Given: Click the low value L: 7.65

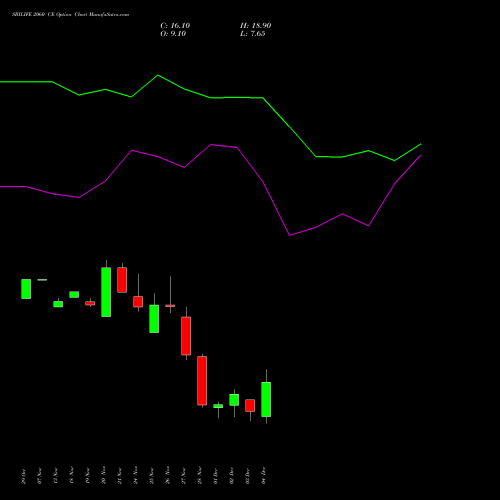Looking at the screenshot, I should point(253,34).
